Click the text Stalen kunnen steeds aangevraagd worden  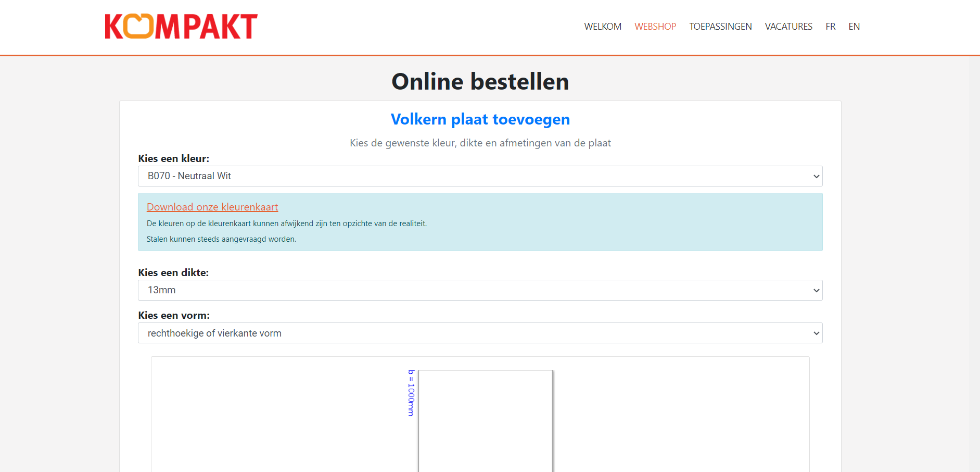pyautogui.click(x=221, y=239)
